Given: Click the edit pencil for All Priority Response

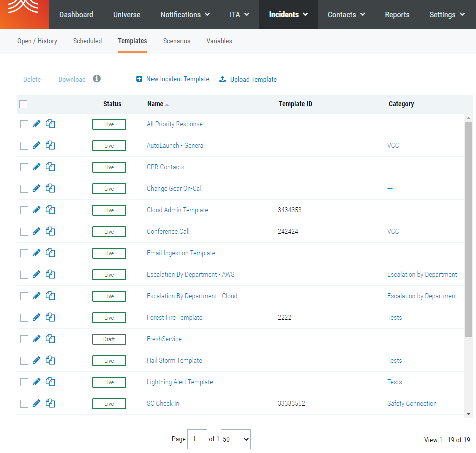Looking at the screenshot, I should click(36, 124).
